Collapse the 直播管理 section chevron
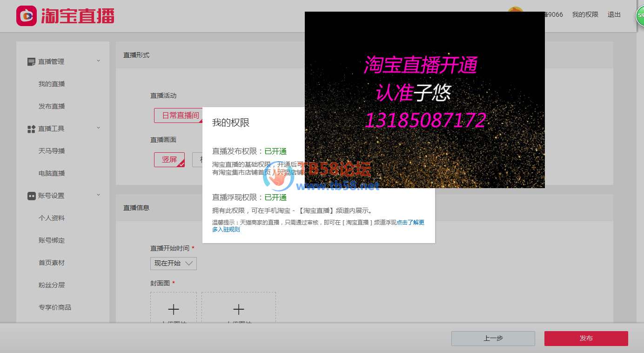This screenshot has width=644, height=353. pyautogui.click(x=98, y=61)
